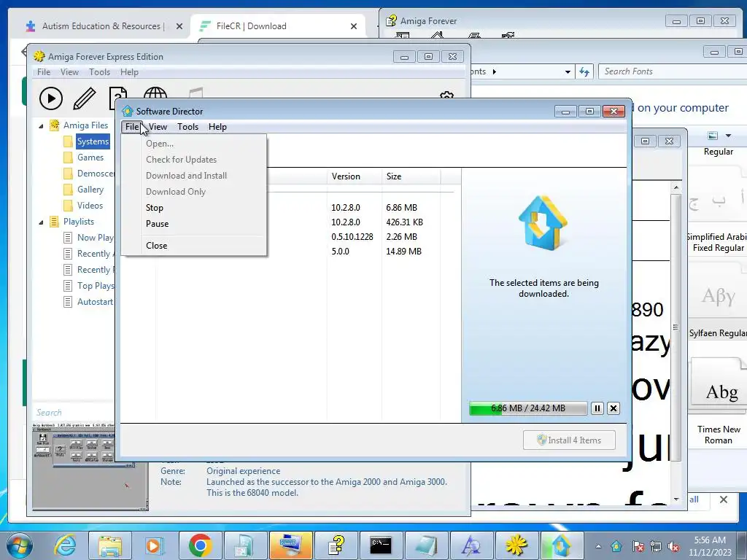
Task: Select the Now Playing playlist
Action: (x=96, y=238)
